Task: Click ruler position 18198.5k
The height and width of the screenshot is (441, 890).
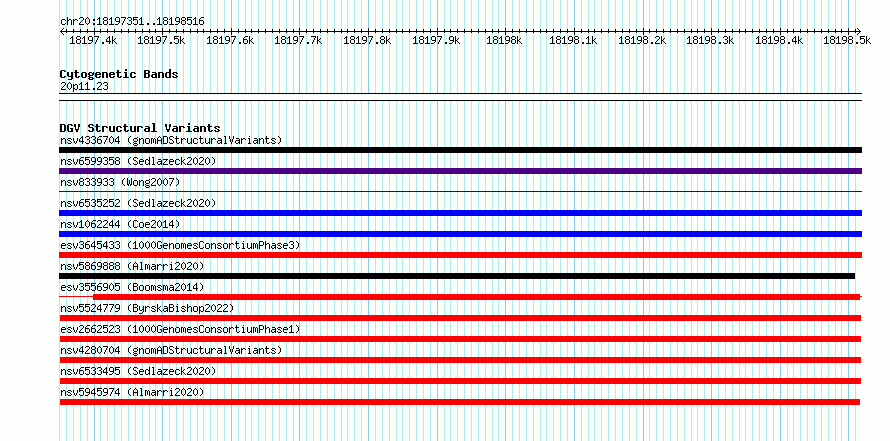Action: click(847, 40)
